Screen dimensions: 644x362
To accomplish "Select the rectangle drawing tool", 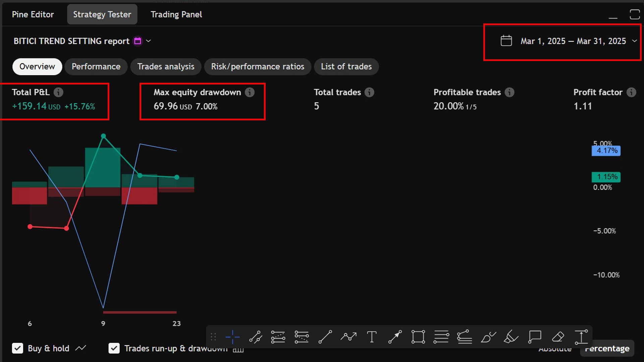I will coord(418,337).
